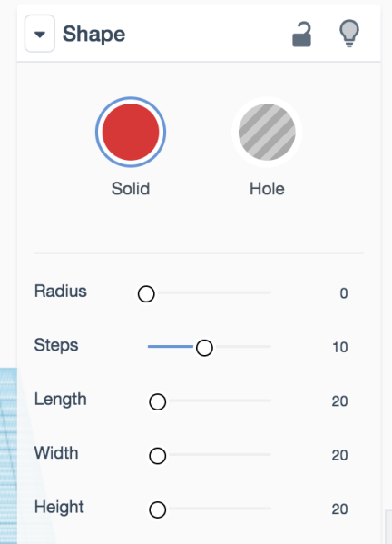Click the Radius value field showing 0
This screenshot has width=392, height=544.
point(344,293)
